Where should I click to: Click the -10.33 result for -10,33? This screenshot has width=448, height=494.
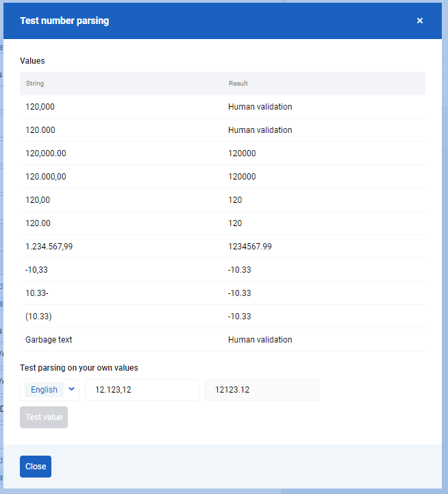point(240,270)
